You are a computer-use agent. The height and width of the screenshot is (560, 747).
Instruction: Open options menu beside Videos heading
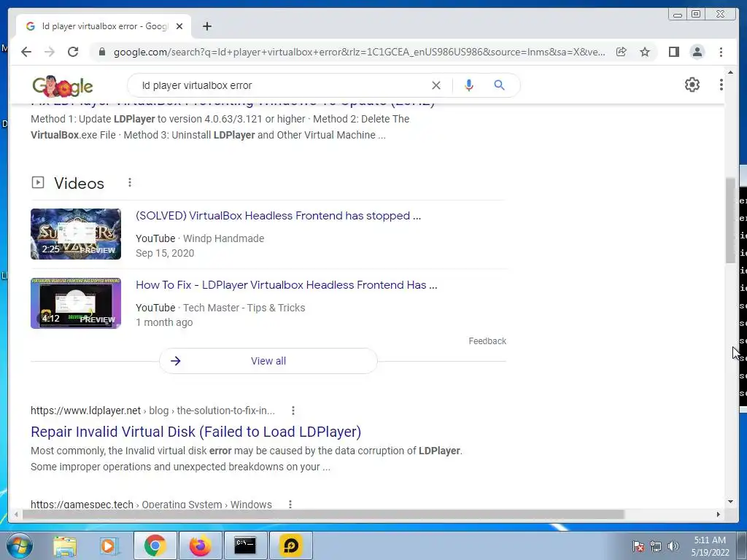(x=130, y=183)
